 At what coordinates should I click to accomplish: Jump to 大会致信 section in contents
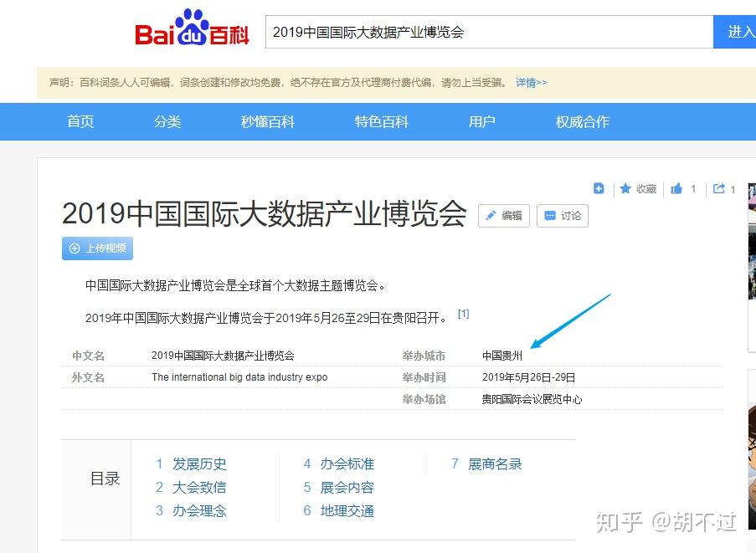[x=199, y=487]
